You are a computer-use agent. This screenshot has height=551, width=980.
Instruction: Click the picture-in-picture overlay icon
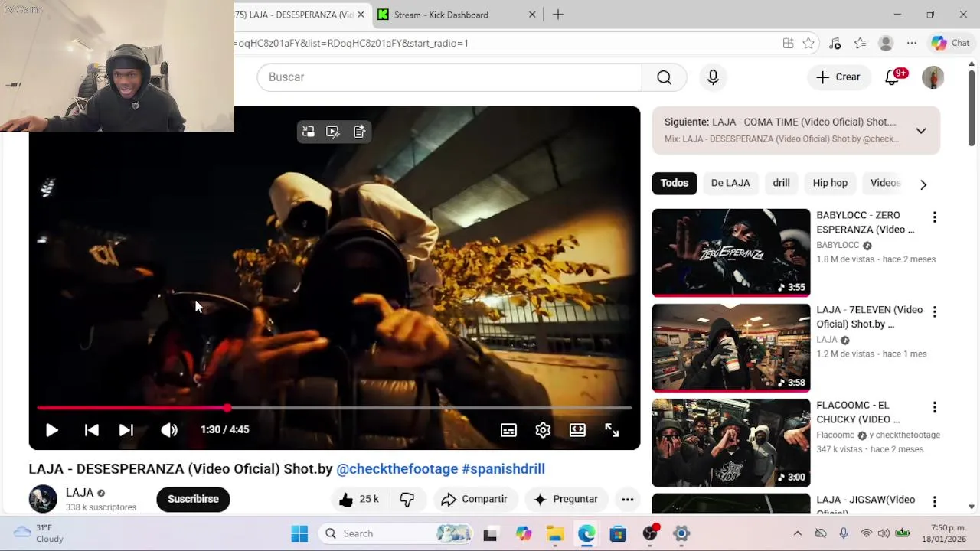click(x=309, y=132)
